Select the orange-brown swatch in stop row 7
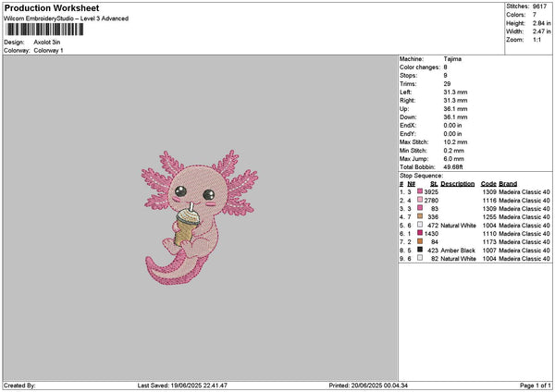The height and width of the screenshot is (392, 555). click(420, 241)
